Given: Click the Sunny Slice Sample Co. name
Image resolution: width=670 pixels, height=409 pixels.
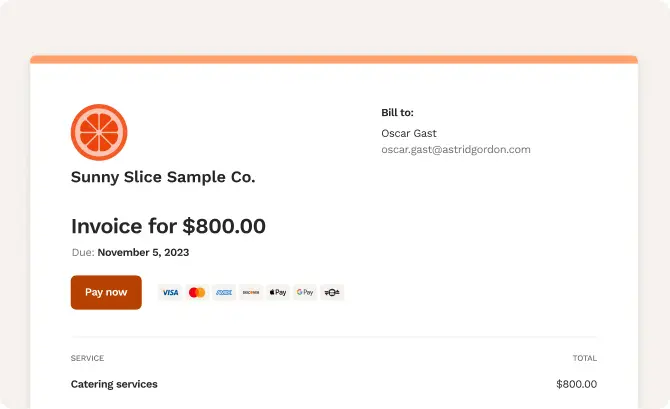Looking at the screenshot, I should pyautogui.click(x=163, y=177).
